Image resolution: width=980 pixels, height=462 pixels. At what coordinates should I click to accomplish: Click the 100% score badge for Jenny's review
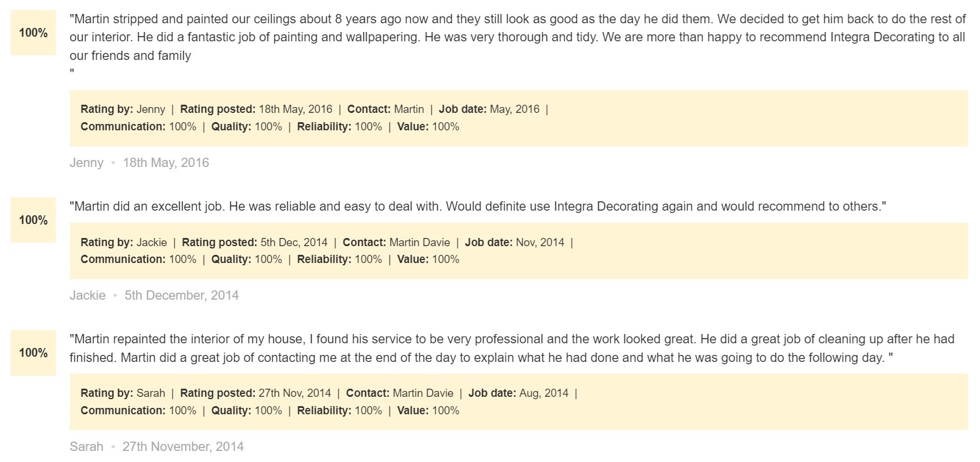click(x=33, y=33)
